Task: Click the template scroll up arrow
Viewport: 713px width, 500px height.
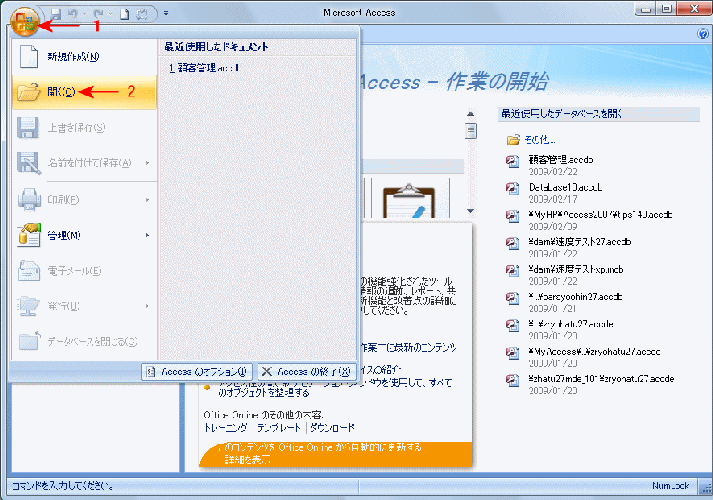Action: click(471, 114)
